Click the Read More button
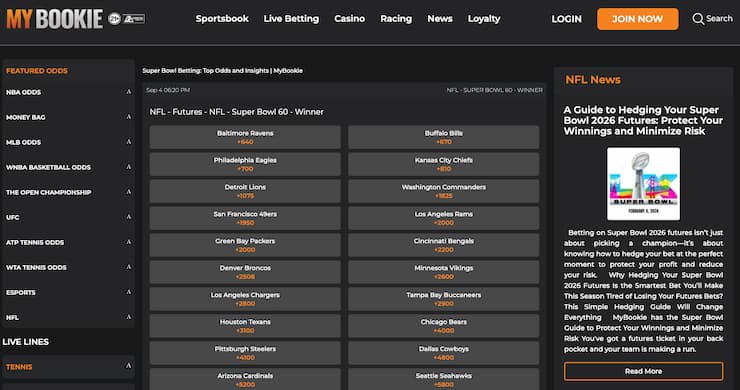Screen dimensions: 740x390 pos(643,371)
